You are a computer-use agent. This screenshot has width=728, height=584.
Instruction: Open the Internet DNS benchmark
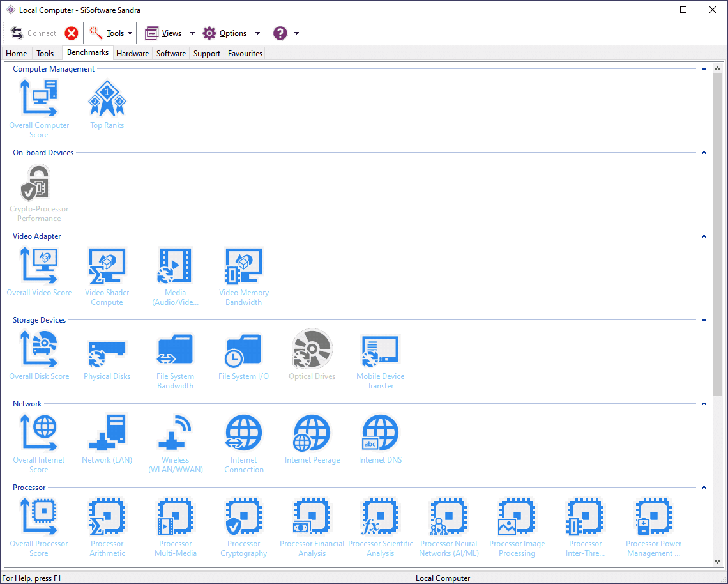click(x=380, y=438)
